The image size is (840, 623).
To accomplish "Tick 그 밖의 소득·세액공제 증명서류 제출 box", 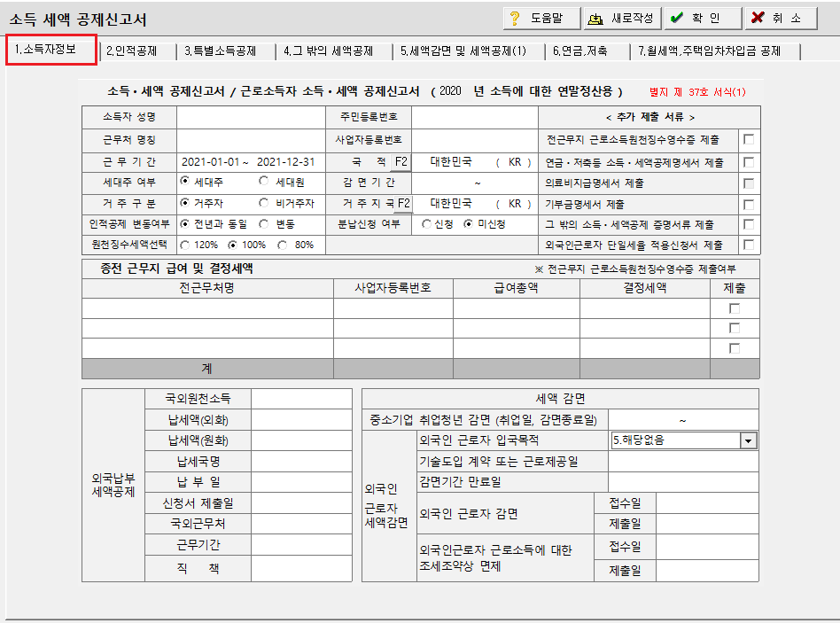I will (749, 224).
